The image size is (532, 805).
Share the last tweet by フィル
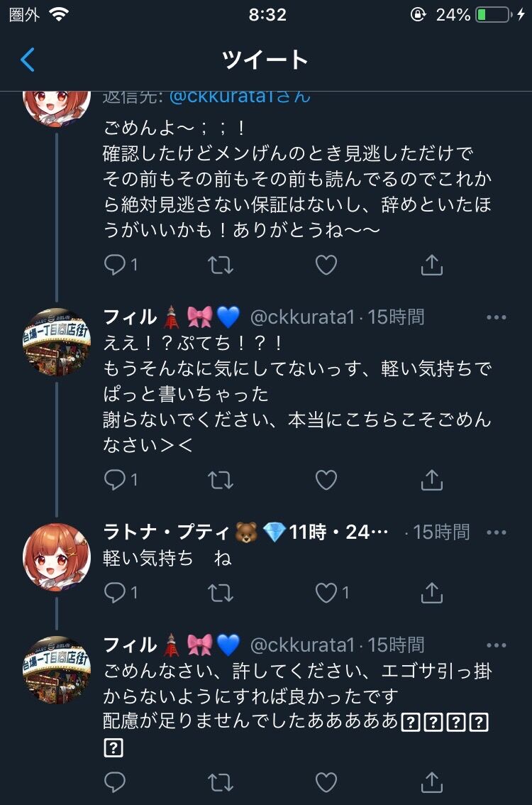(x=431, y=782)
